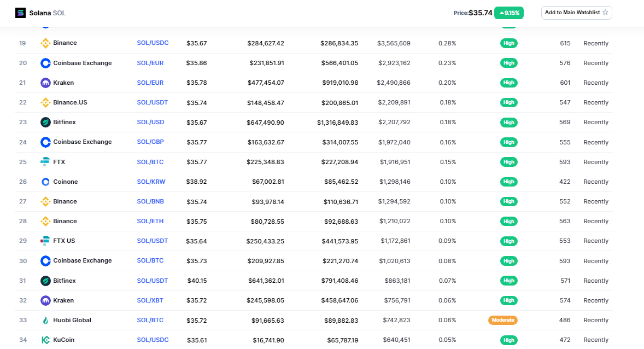Open SOL/USDC pair on Binance

[x=153, y=43]
